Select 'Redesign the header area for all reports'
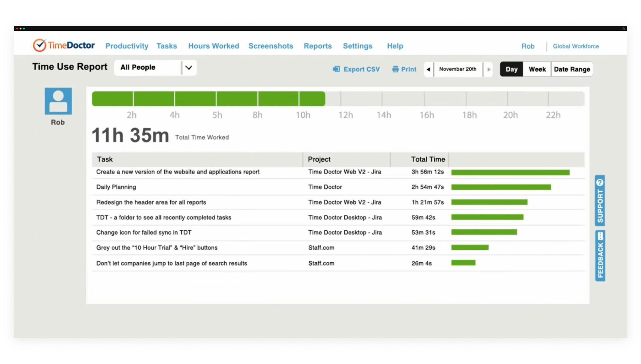This screenshot has height=364, width=641. point(151,202)
